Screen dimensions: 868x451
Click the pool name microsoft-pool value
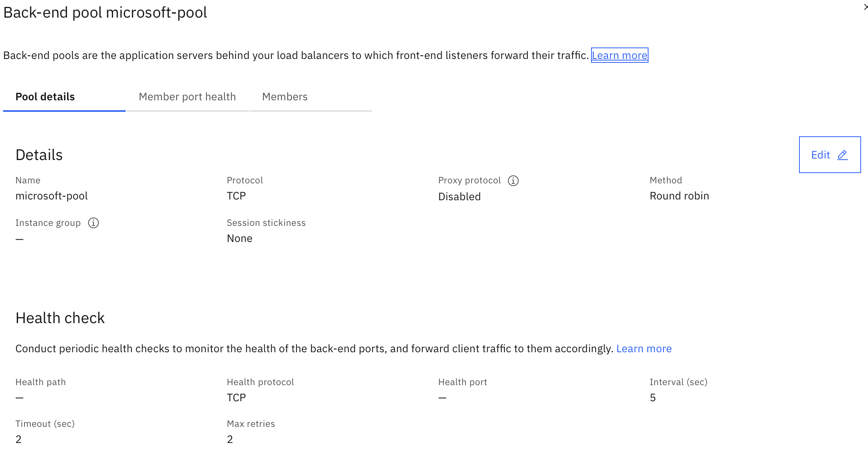click(52, 196)
